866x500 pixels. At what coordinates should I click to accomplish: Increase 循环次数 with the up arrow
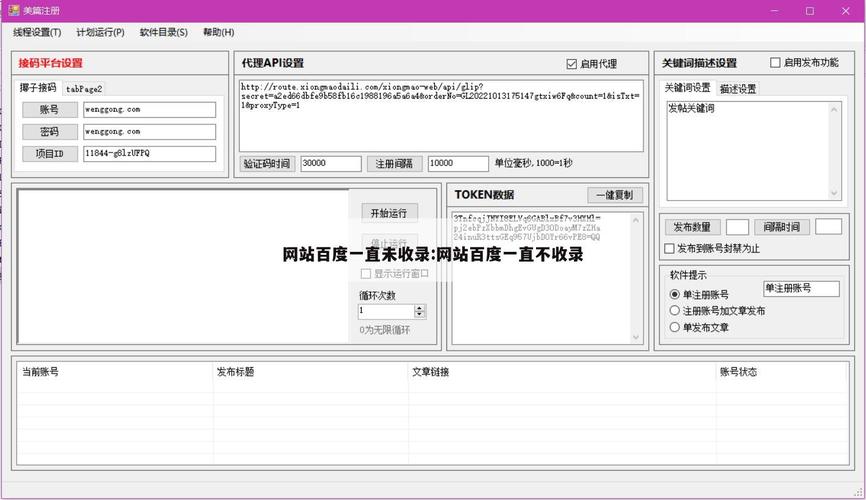coord(420,308)
